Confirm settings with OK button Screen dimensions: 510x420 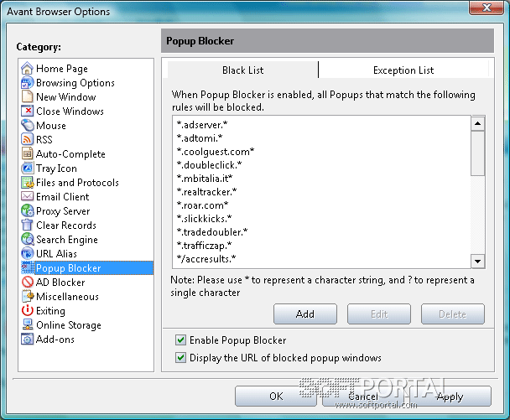(276, 396)
